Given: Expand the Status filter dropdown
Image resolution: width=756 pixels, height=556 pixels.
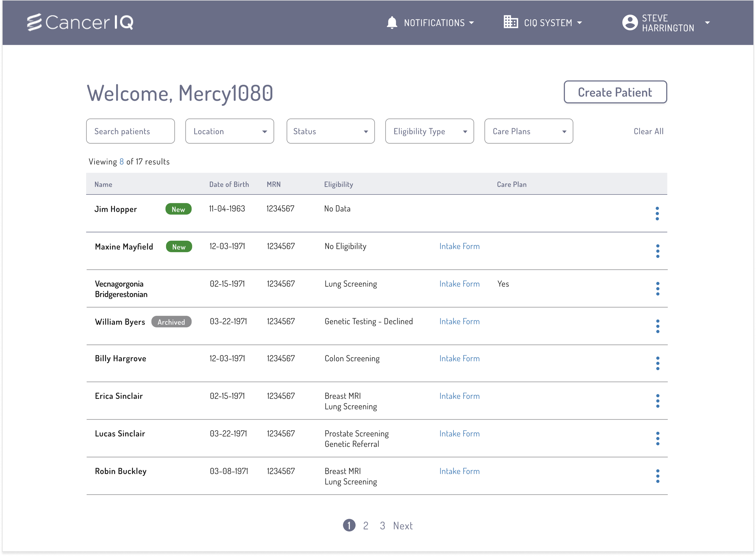Looking at the screenshot, I should point(330,131).
